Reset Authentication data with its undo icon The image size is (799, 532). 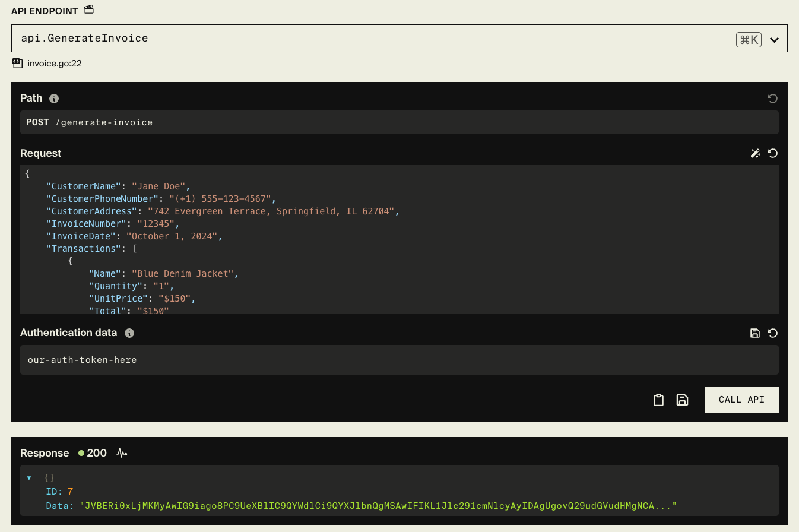click(x=772, y=333)
